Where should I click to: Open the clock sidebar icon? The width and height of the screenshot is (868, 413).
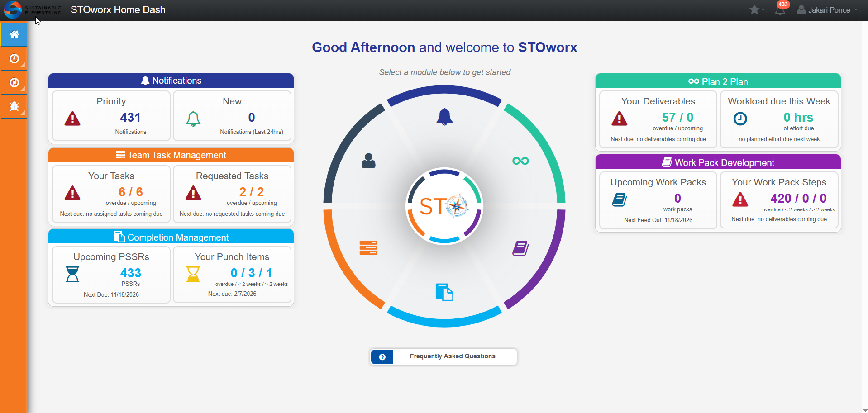point(14,59)
